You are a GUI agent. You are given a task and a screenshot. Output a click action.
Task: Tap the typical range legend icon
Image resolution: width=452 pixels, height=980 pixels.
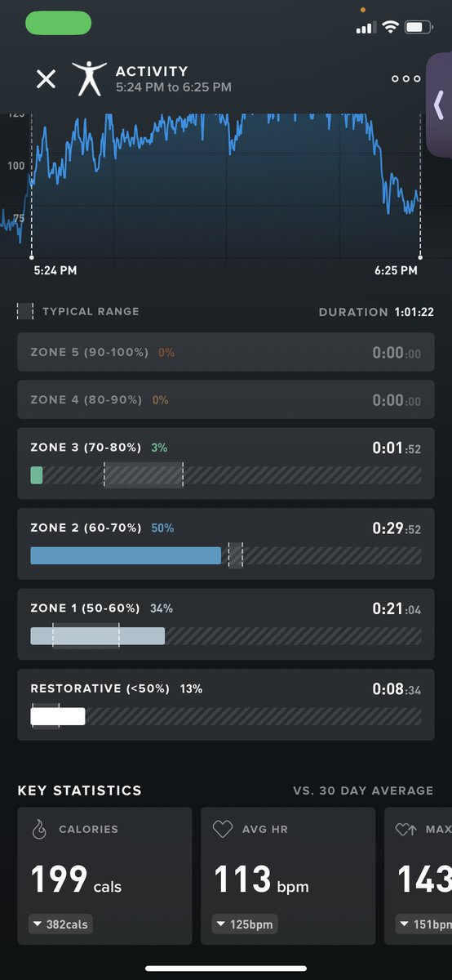[25, 311]
